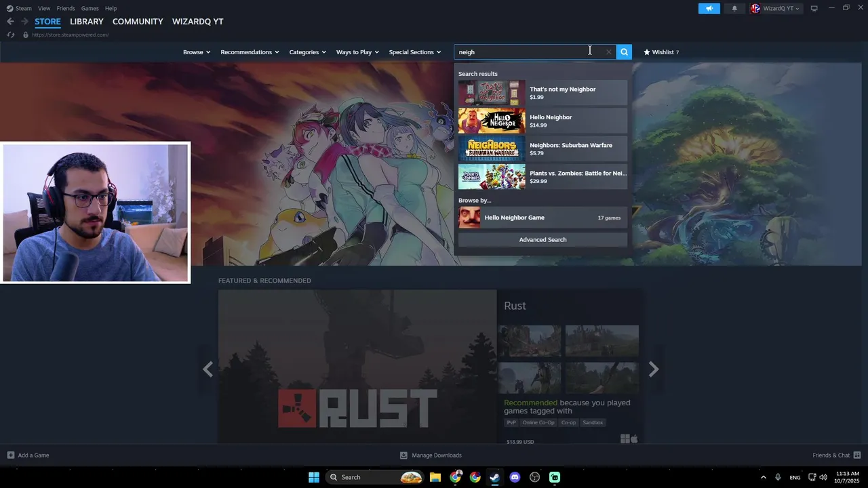Browse by Hello Neighbor Game
868x488 pixels.
(x=542, y=218)
